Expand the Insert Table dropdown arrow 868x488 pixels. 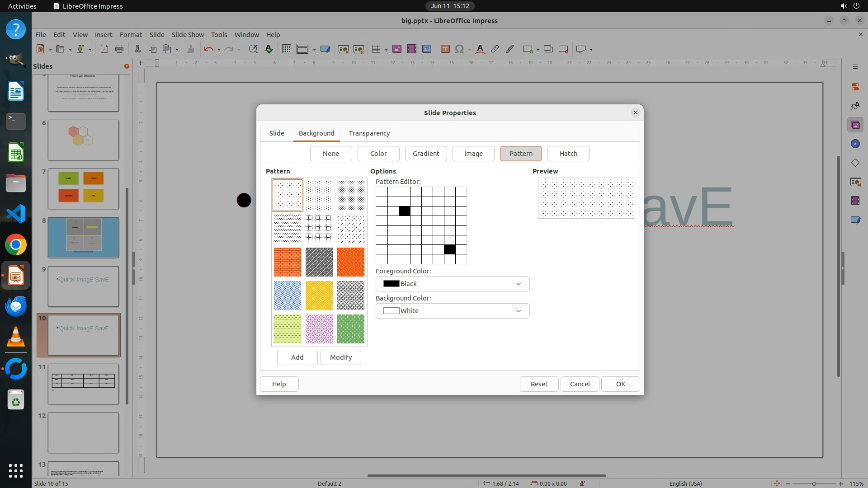pos(387,50)
